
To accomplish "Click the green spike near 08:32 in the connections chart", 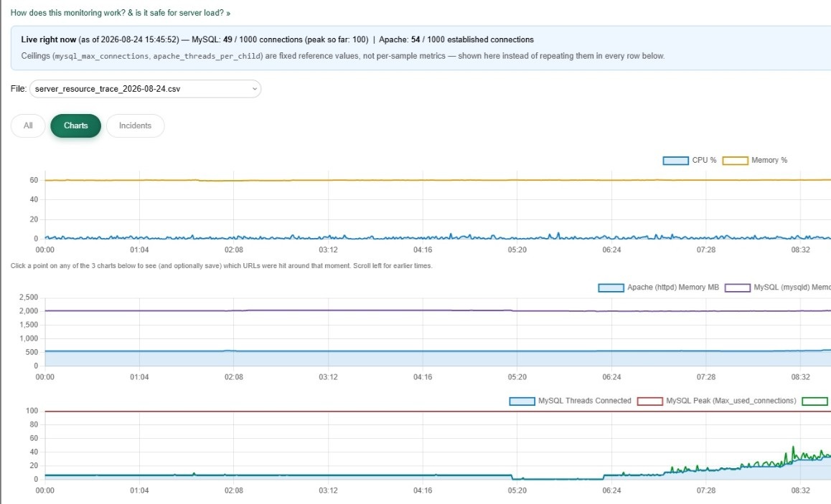I will [794, 448].
